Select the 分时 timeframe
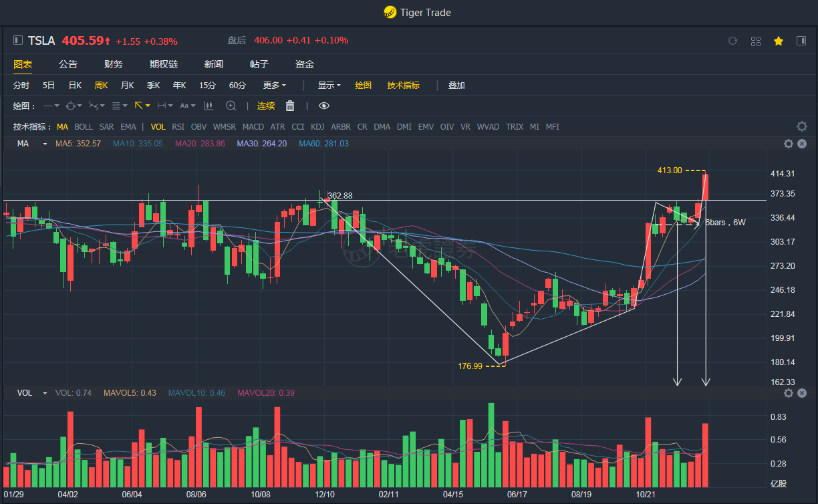818x504 pixels. coord(21,86)
